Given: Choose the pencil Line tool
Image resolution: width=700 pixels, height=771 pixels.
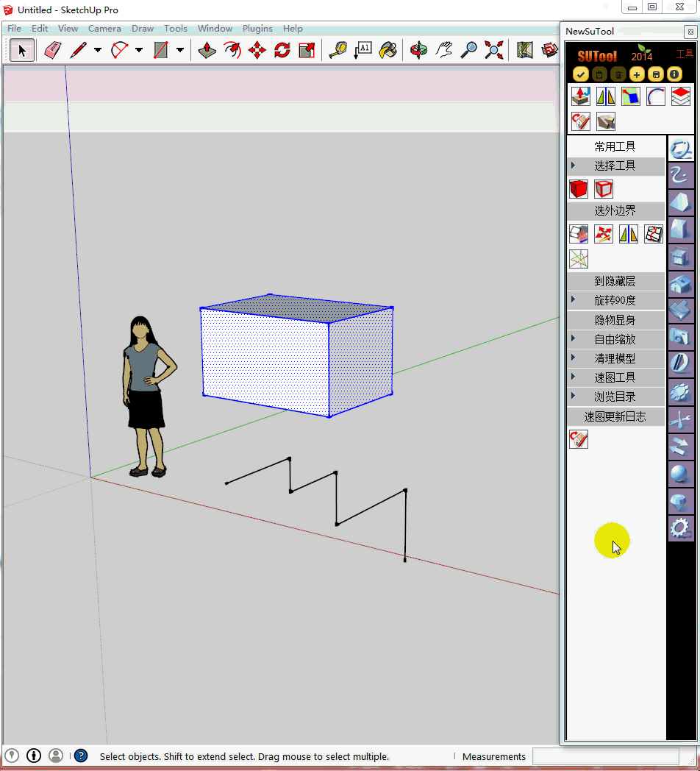Looking at the screenshot, I should click(x=78, y=50).
